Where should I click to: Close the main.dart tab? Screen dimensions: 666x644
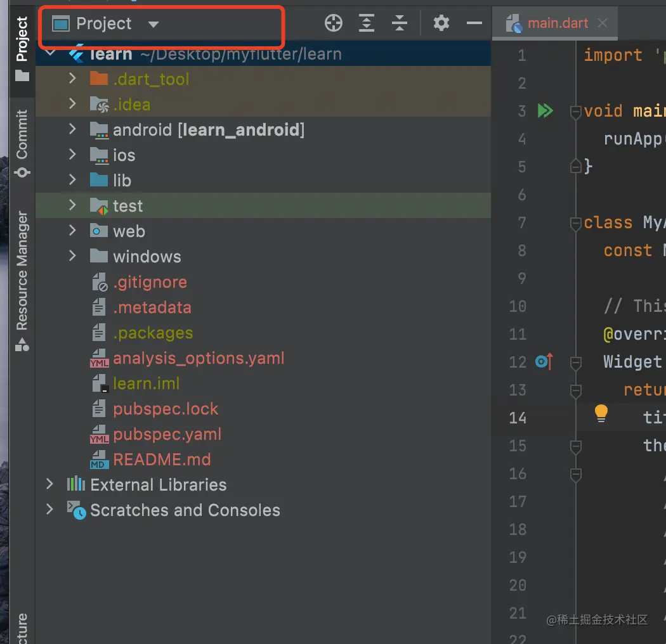pyautogui.click(x=603, y=23)
